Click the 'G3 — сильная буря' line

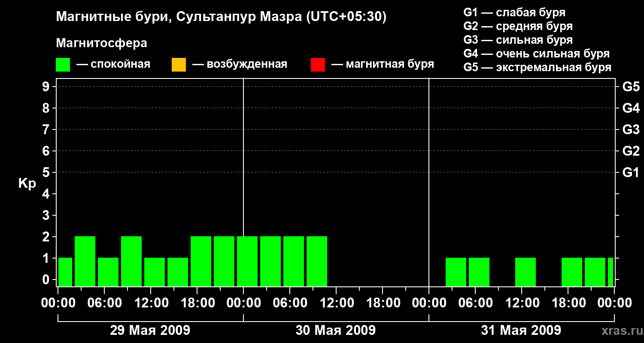(x=518, y=40)
